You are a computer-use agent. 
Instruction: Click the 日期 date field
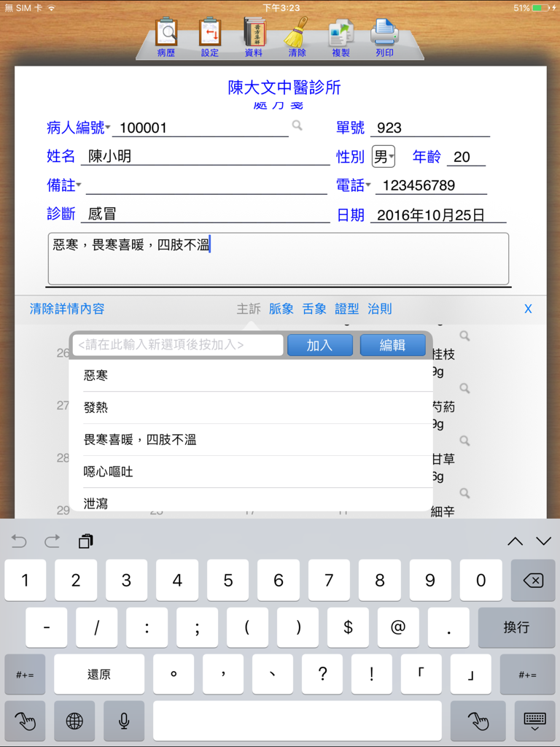point(438,215)
